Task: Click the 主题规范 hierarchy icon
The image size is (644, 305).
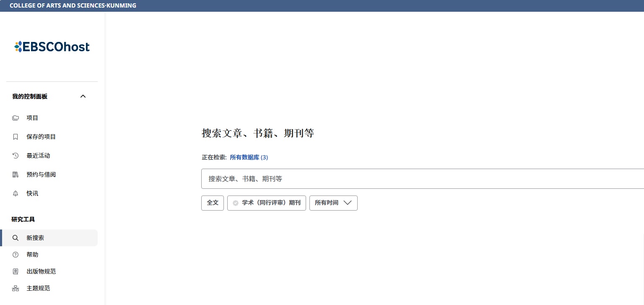Action: pyautogui.click(x=16, y=288)
